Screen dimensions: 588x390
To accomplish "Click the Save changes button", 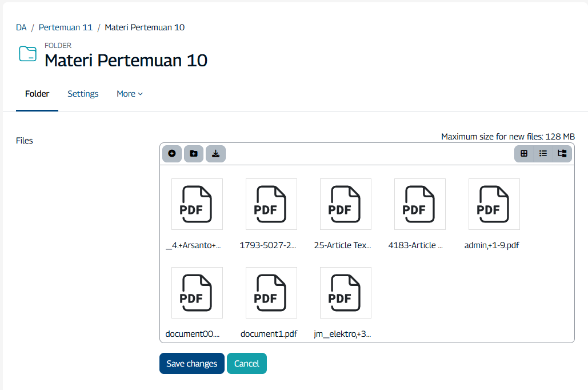I will [191, 364].
